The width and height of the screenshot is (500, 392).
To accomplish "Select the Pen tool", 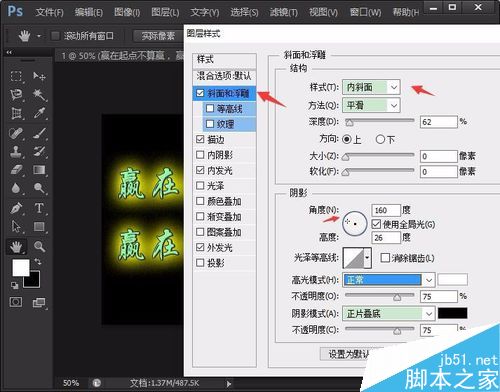I will 16,208.
